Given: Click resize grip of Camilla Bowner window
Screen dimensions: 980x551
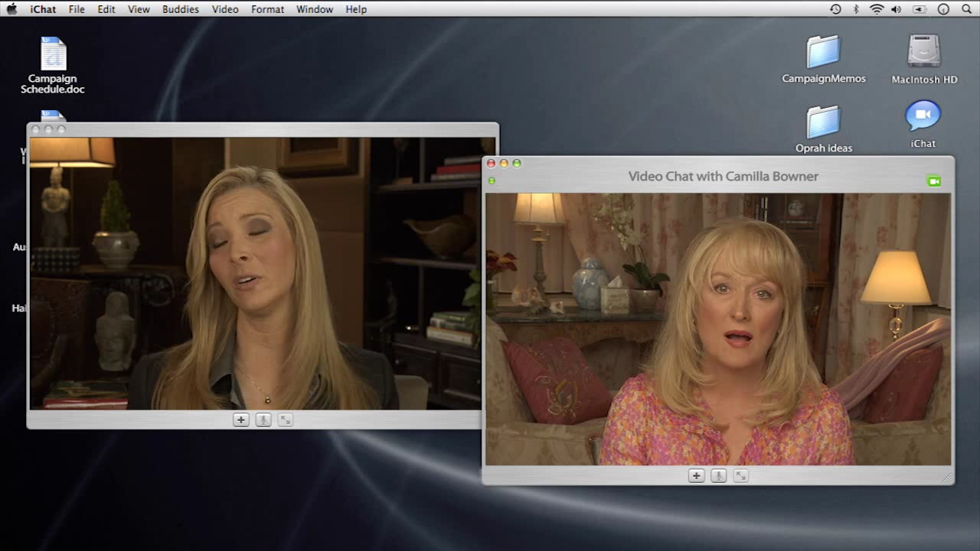Looking at the screenshot, I should [x=947, y=478].
